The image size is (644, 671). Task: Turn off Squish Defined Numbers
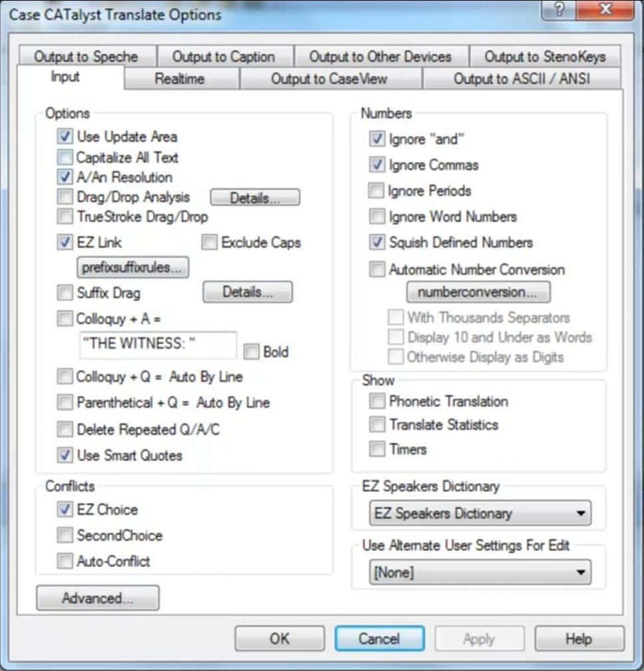377,243
